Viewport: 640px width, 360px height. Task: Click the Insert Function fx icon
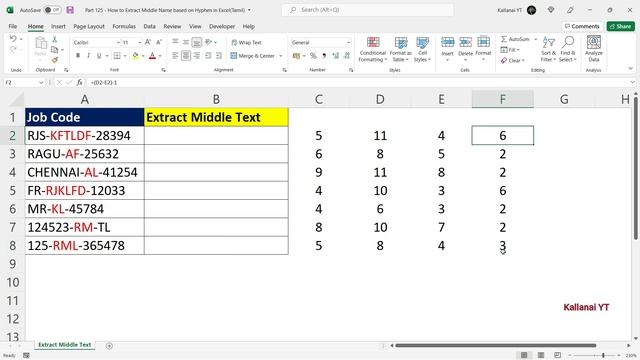tap(79, 82)
